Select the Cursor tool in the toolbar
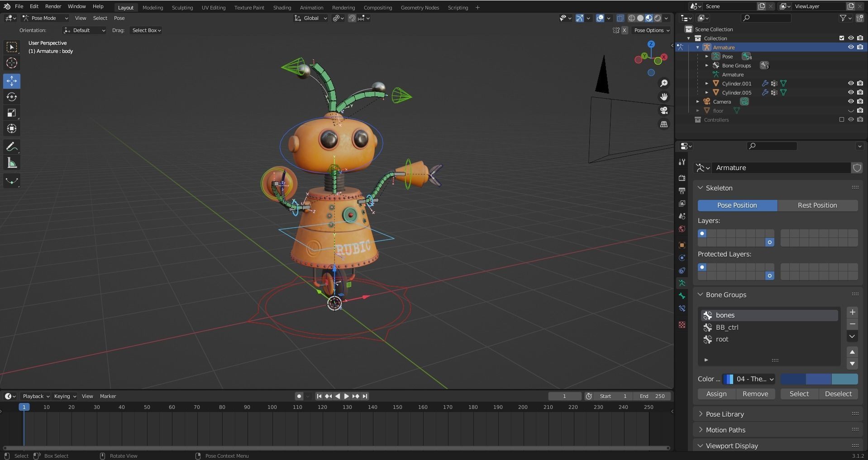868x460 pixels. click(x=12, y=63)
